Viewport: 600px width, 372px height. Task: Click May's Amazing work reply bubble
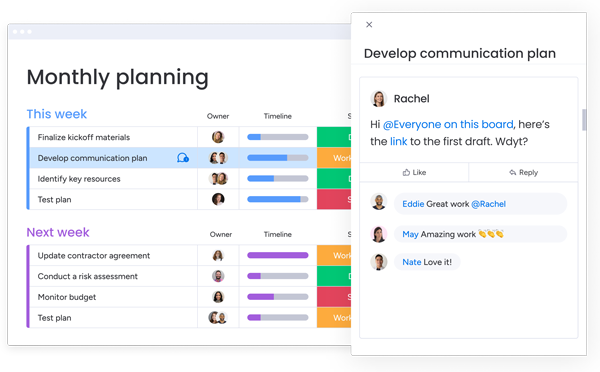point(480,234)
